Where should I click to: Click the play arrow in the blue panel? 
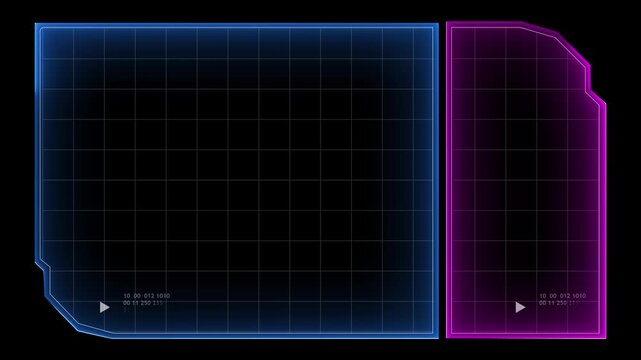click(x=104, y=307)
